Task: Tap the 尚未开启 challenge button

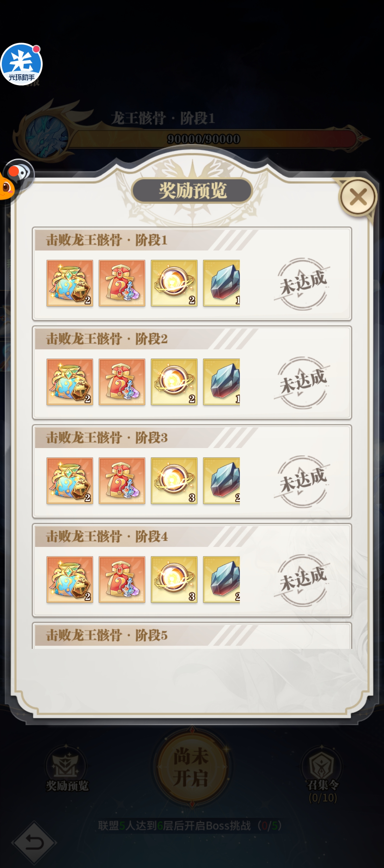Action: point(191,767)
